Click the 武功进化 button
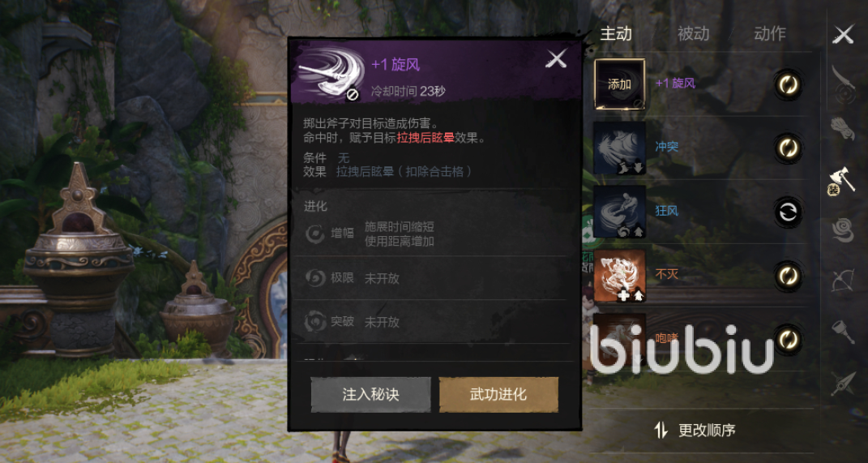868x463 pixels. [x=498, y=394]
